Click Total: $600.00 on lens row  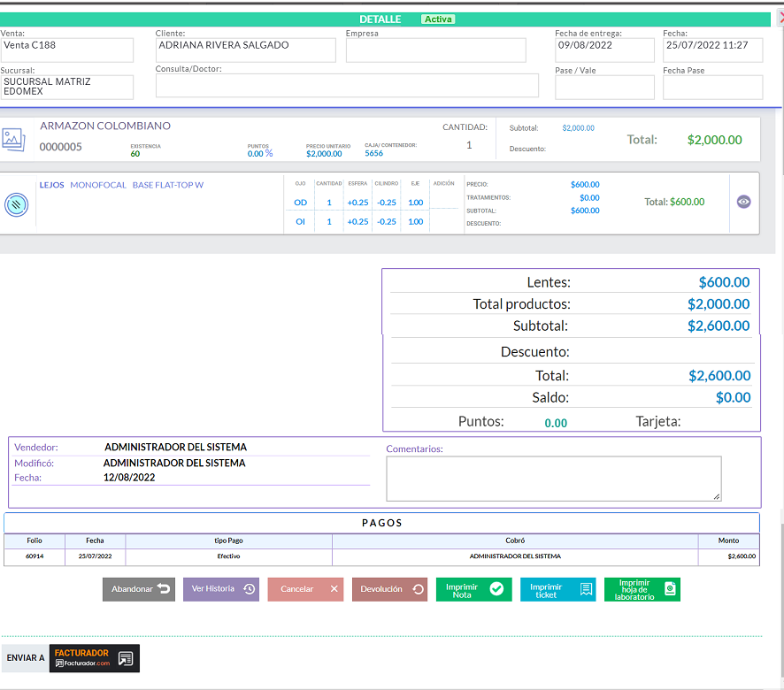(x=674, y=202)
